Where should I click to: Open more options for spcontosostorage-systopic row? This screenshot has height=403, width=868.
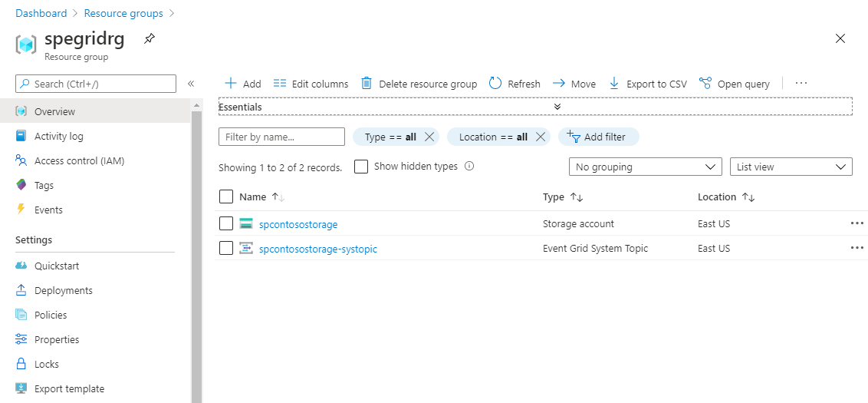(856, 248)
